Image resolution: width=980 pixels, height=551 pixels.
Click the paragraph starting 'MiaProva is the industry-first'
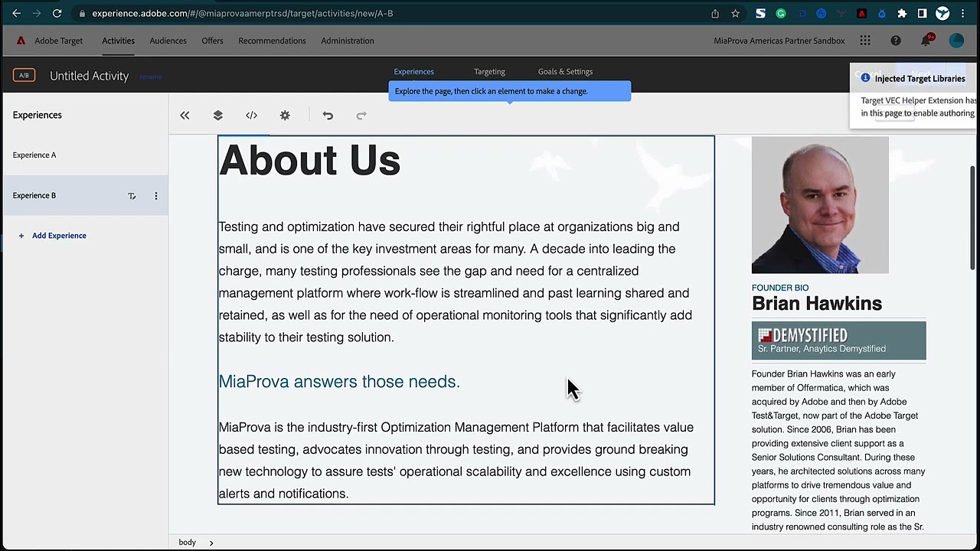tap(456, 461)
